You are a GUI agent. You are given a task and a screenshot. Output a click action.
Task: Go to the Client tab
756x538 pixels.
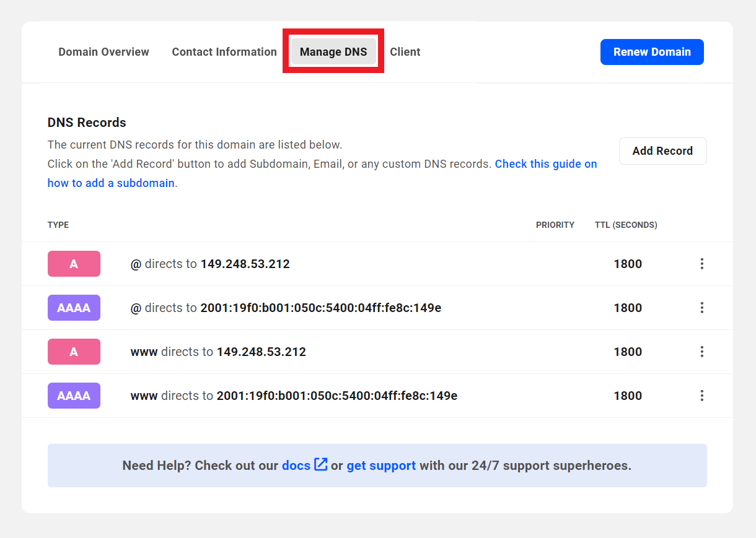(x=405, y=52)
